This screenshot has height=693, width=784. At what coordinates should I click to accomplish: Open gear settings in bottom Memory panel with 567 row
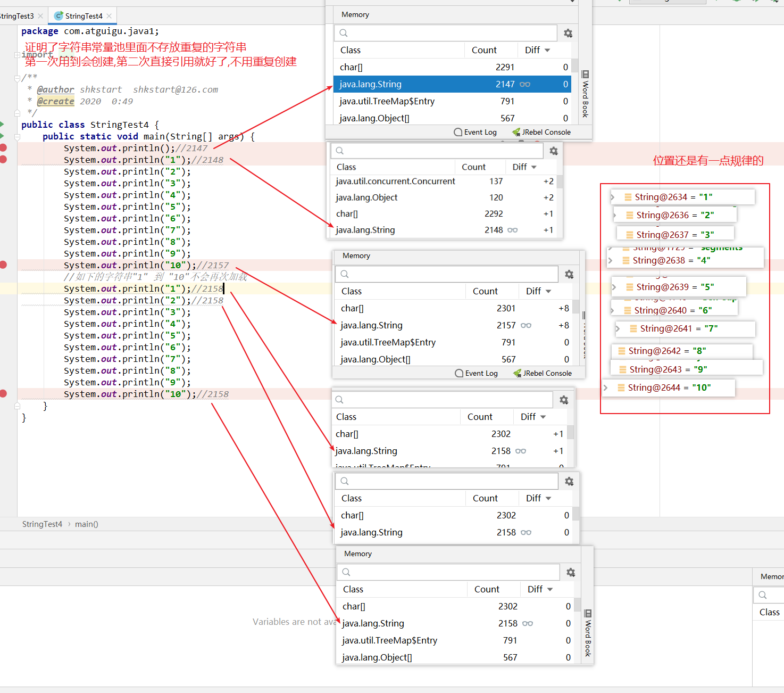pos(571,573)
